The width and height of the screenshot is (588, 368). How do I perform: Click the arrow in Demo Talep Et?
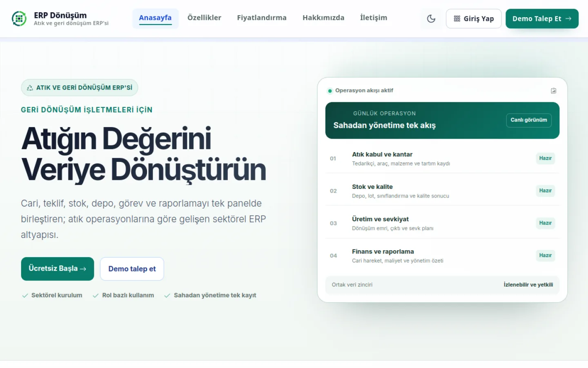coord(568,18)
